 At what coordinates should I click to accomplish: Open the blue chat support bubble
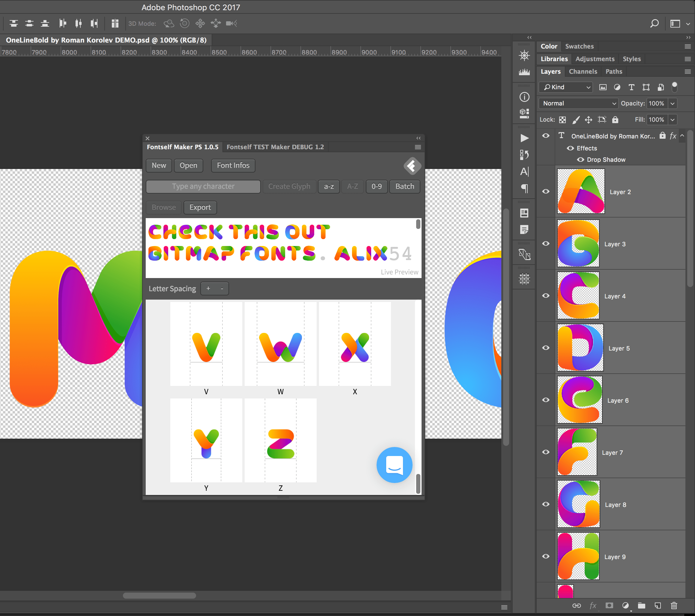[x=394, y=464]
